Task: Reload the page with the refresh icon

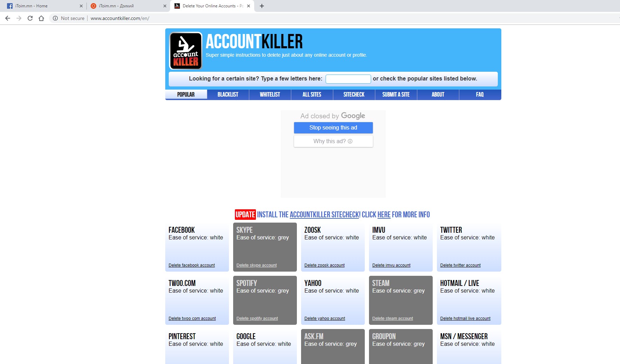Action: [x=30, y=18]
